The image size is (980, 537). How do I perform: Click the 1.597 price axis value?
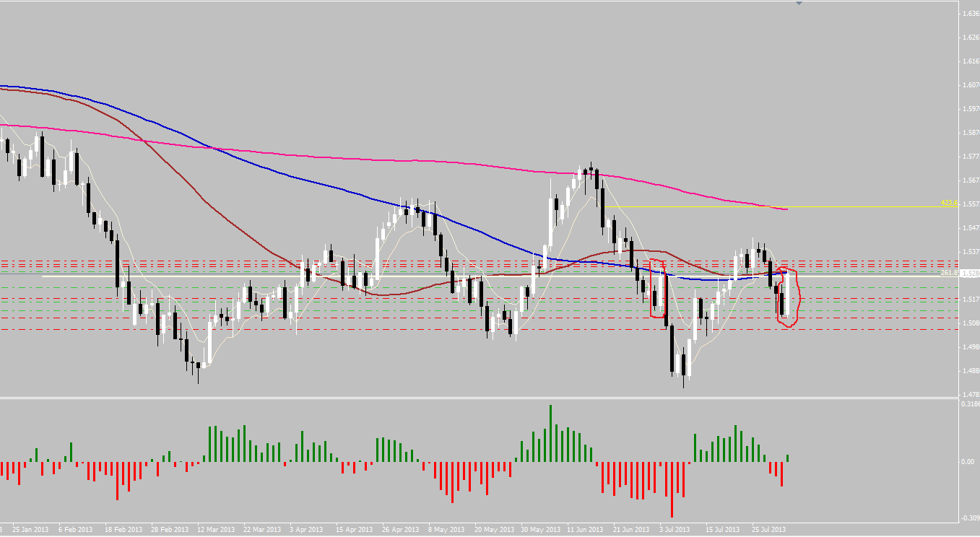pos(970,108)
